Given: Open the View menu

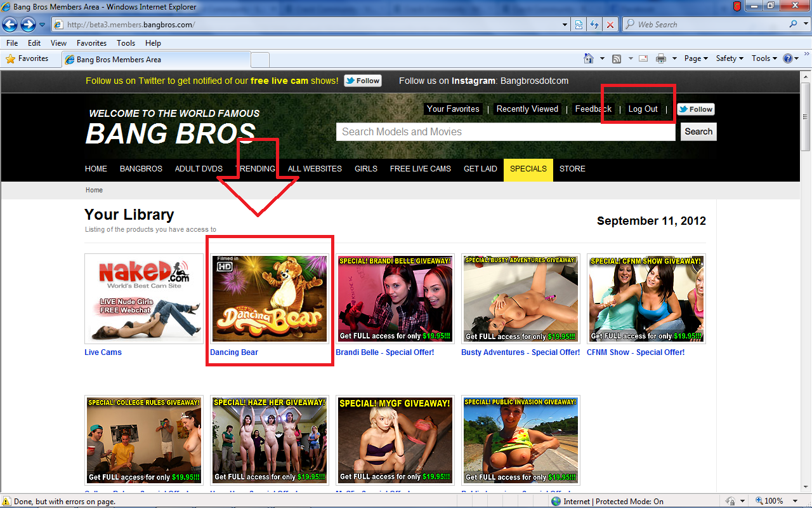Looking at the screenshot, I should (x=58, y=43).
